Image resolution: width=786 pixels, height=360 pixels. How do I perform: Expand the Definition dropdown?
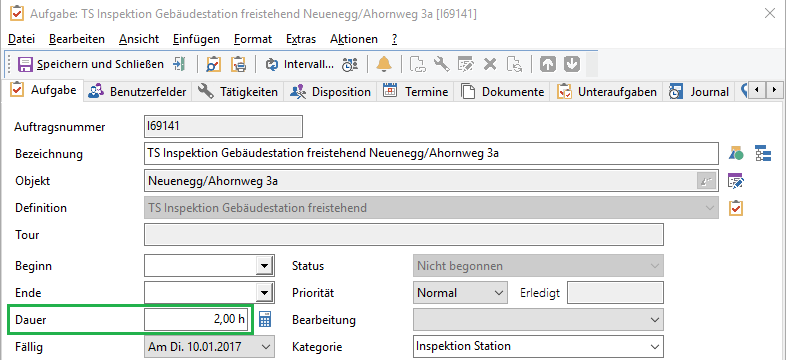[x=709, y=208]
